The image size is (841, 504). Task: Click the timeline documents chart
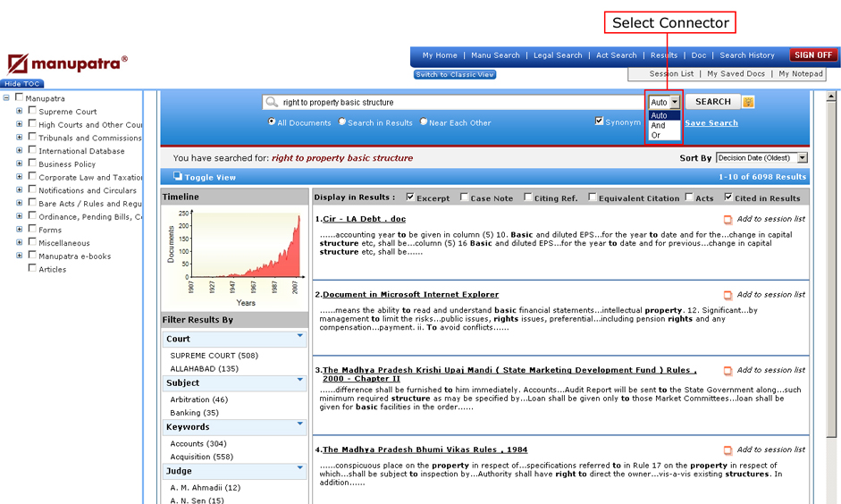(235, 256)
